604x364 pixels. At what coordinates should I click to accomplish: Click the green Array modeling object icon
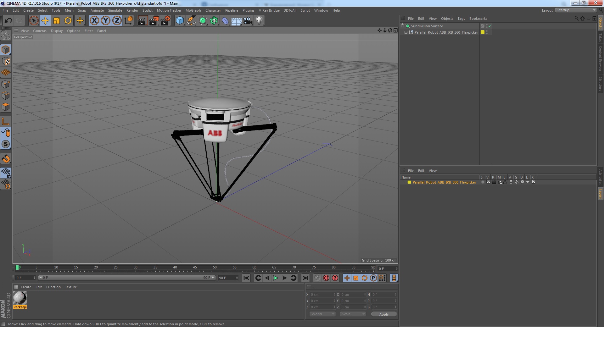click(214, 21)
